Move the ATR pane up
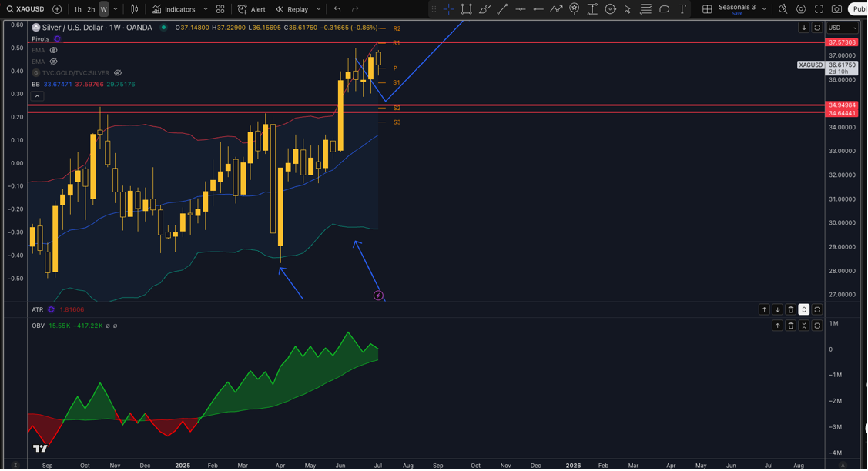The image size is (868, 471). tap(764, 309)
